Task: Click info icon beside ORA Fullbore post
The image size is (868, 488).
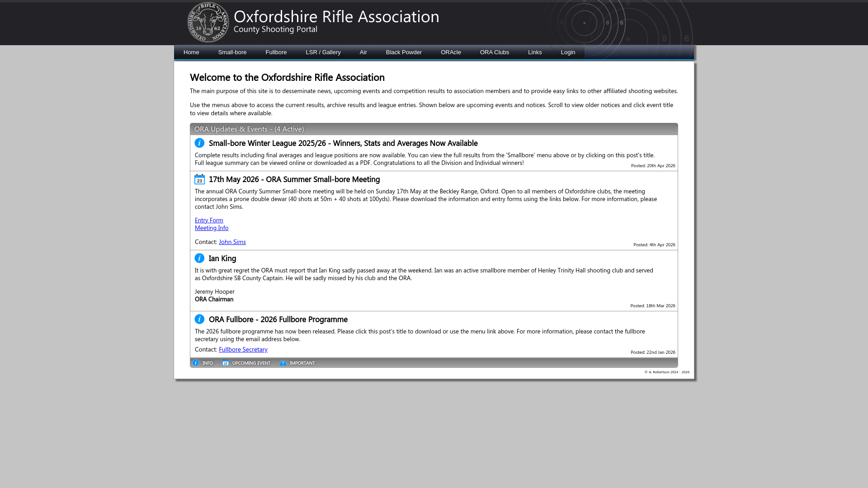Action: [x=199, y=319]
